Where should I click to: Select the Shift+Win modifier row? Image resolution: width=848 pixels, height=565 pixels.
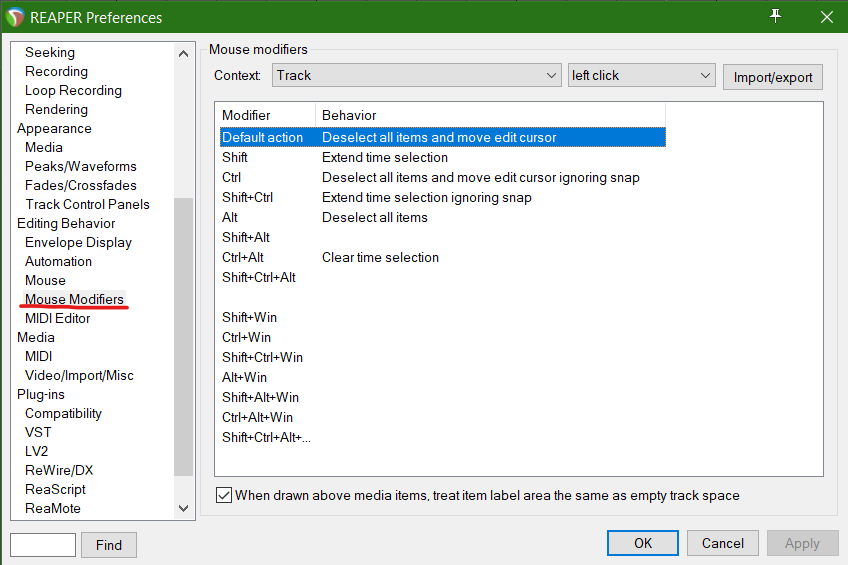point(442,317)
